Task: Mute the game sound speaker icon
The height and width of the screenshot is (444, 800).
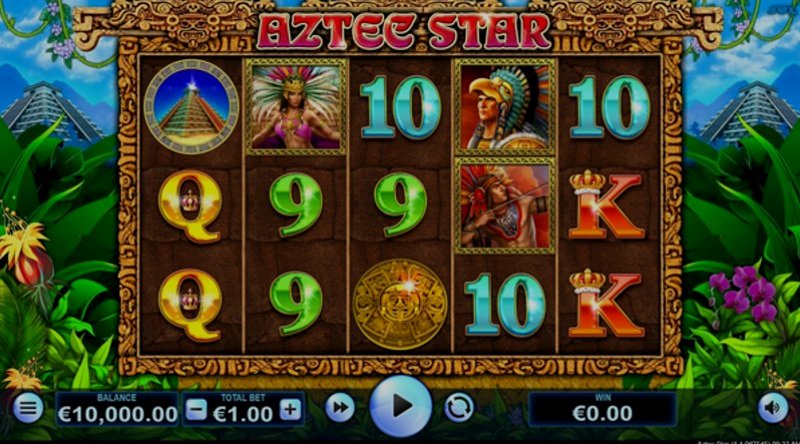Action: [x=772, y=408]
